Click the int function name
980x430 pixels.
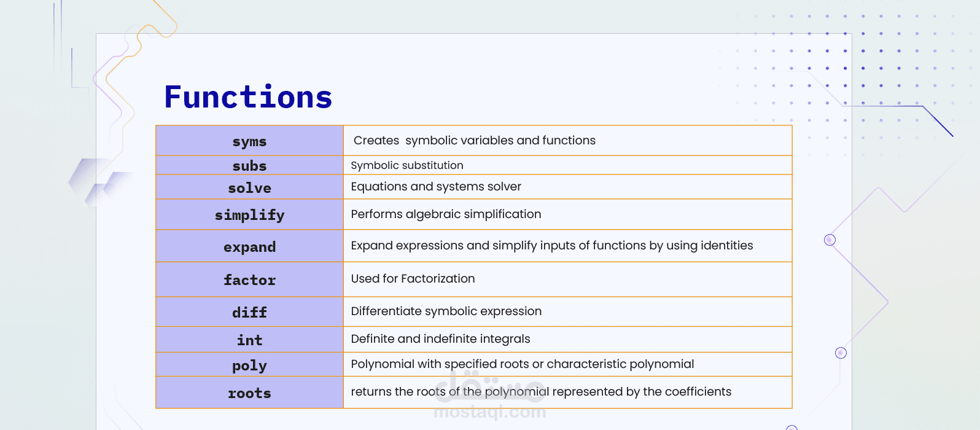click(249, 340)
